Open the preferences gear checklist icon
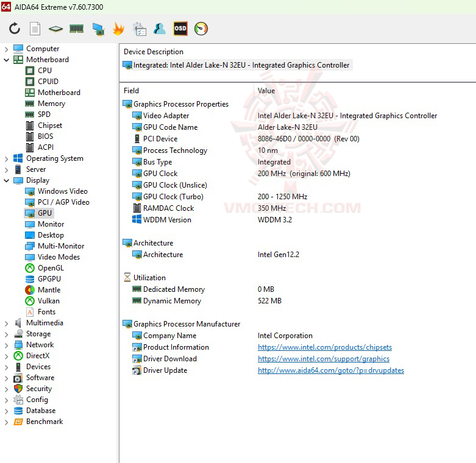Screen dimensions: 476x463 pos(140,29)
